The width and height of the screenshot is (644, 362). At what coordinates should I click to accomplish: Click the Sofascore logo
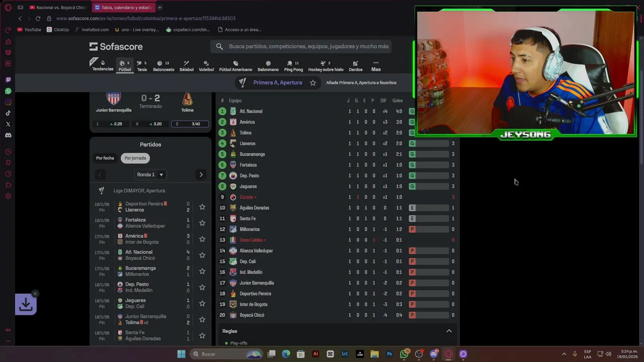[x=116, y=46]
